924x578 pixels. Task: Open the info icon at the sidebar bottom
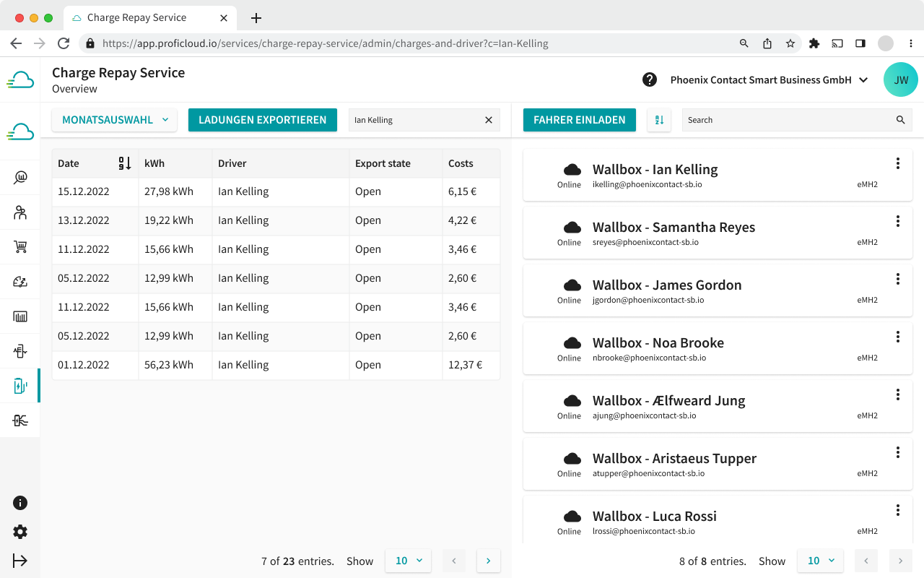click(x=20, y=502)
